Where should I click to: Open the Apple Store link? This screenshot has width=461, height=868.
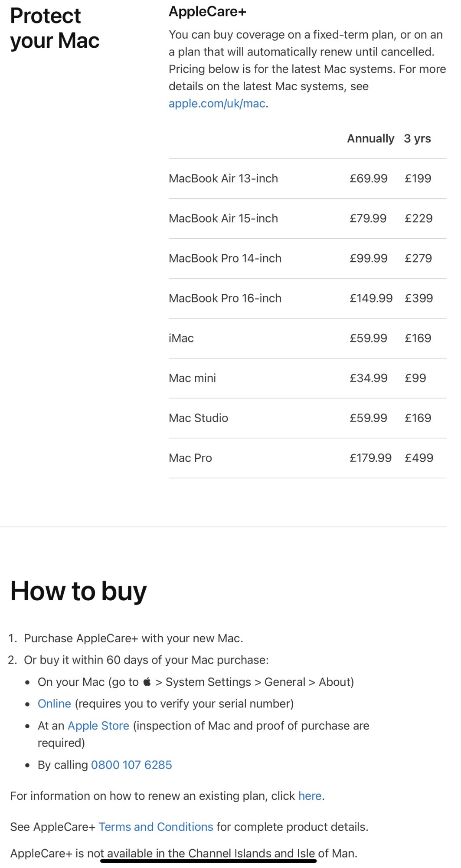click(x=98, y=726)
